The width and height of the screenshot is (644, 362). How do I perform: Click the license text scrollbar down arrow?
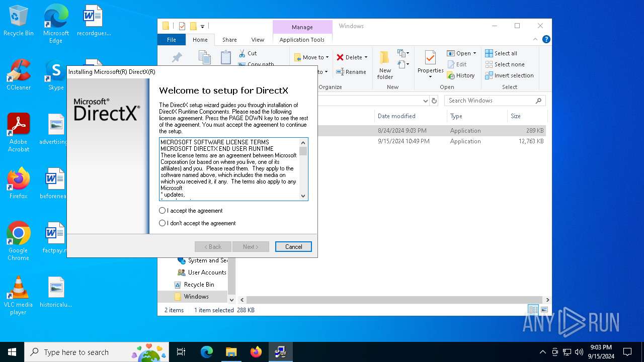303,196
